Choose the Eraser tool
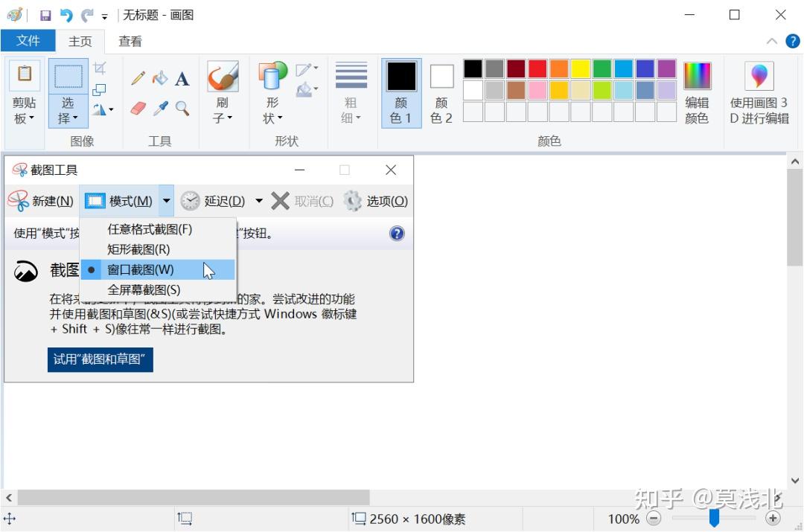 [138, 109]
